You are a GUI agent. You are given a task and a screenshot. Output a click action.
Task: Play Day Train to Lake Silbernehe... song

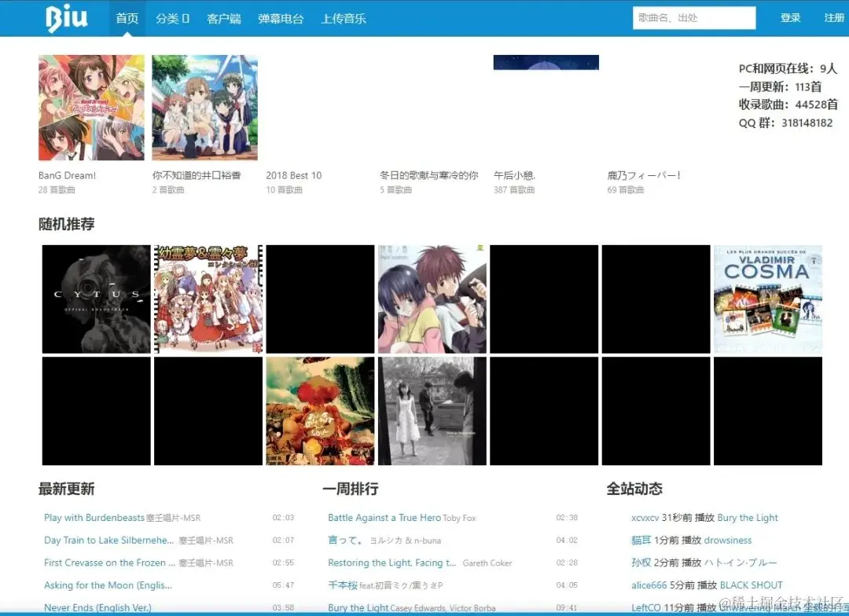coord(108,541)
